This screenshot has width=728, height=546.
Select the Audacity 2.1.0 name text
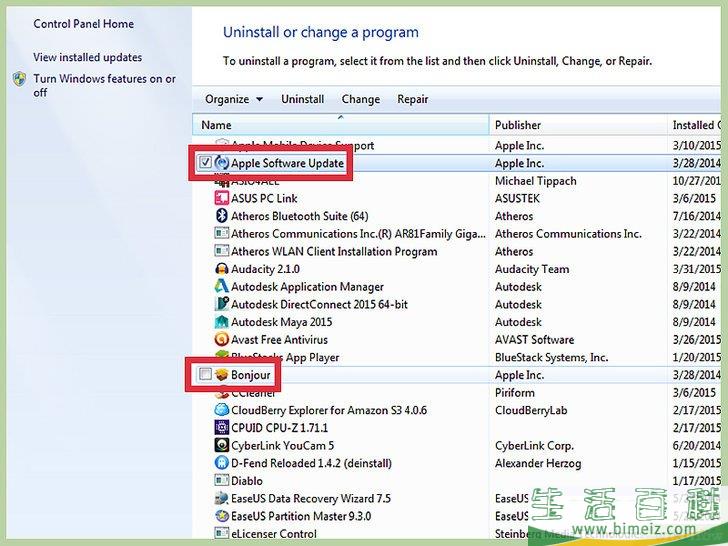265,269
